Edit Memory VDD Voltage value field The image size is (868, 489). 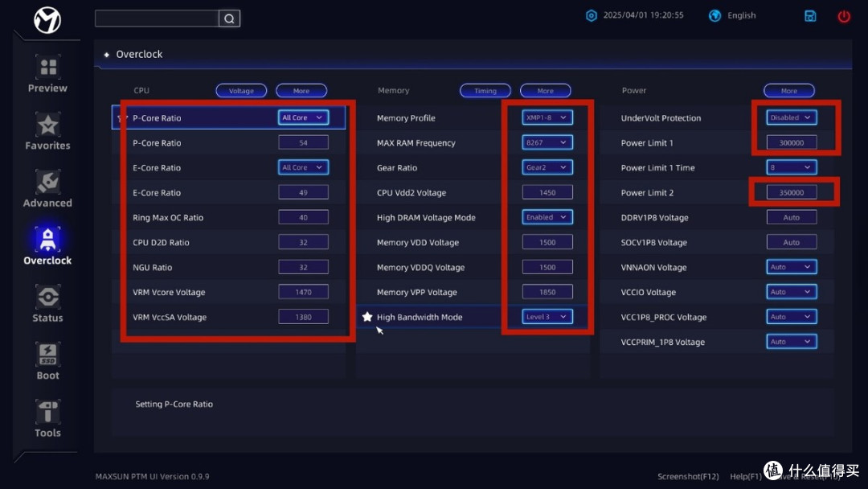click(547, 242)
